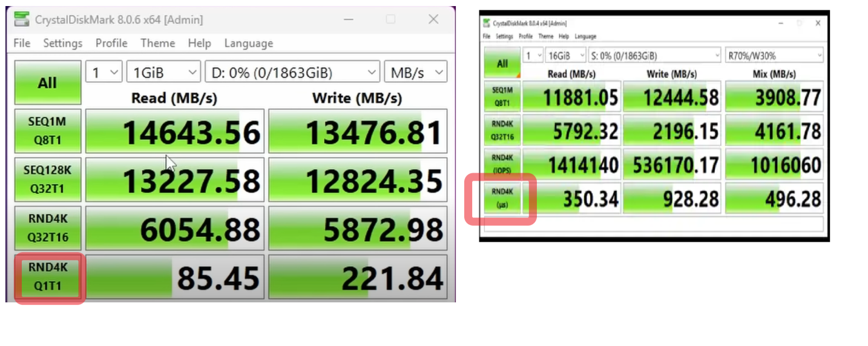Minimize the CrystalDiskMark 8.0.4 window
This screenshot has width=868, height=346.
781,23
